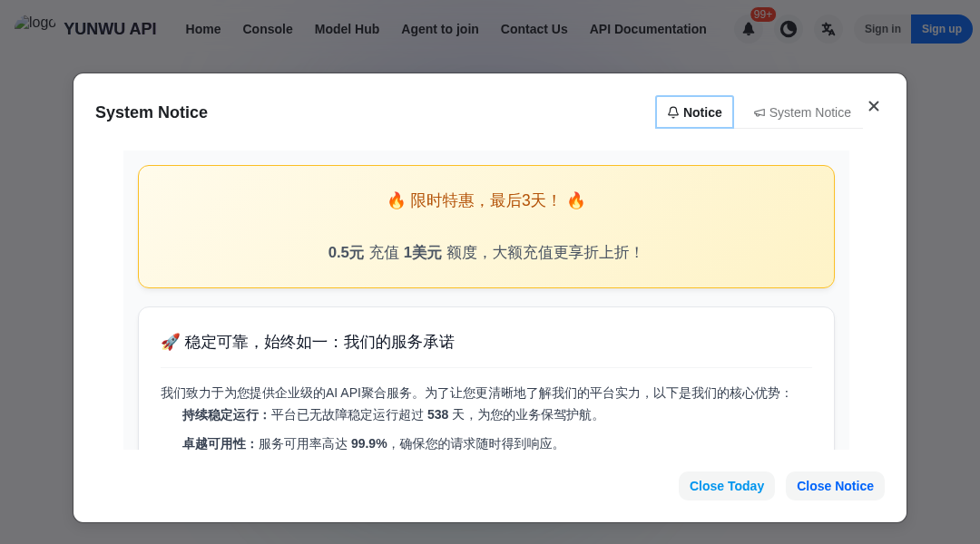
Task: Go to Agent to join page
Action: click(x=440, y=29)
